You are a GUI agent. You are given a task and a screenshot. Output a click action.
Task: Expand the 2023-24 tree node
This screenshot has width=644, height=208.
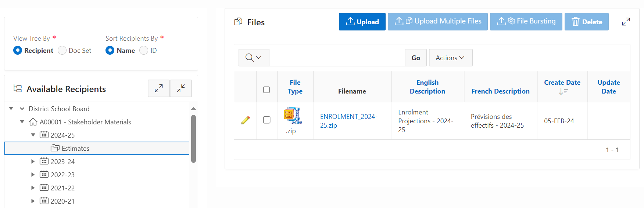coord(33,161)
